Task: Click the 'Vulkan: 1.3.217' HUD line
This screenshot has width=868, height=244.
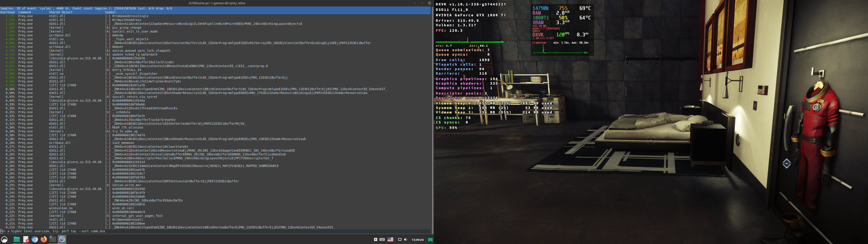Action: 456,25
